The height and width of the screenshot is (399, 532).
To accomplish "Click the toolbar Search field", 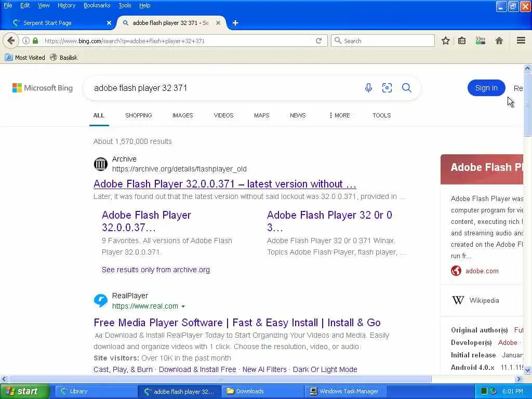I will point(383,41).
